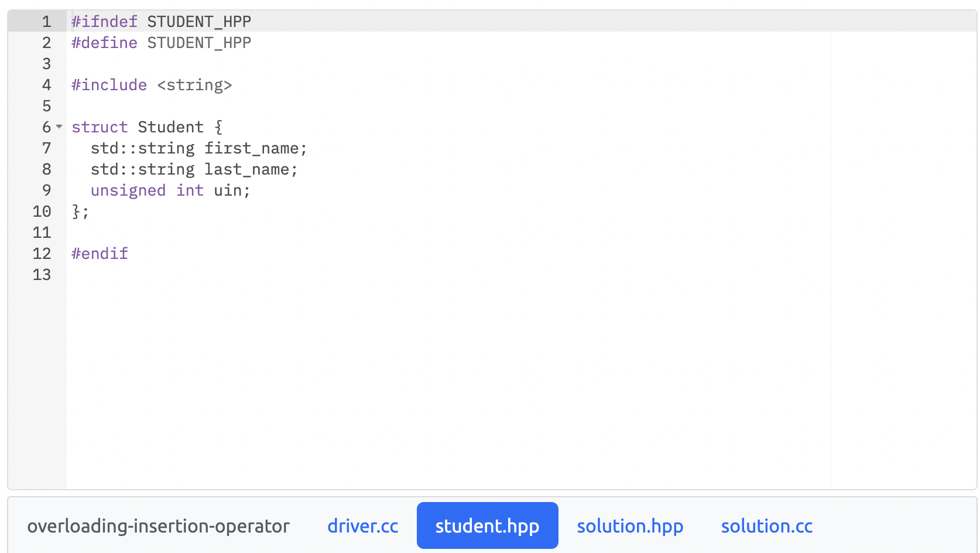Click the #endif directive on line 12

pos(99,253)
